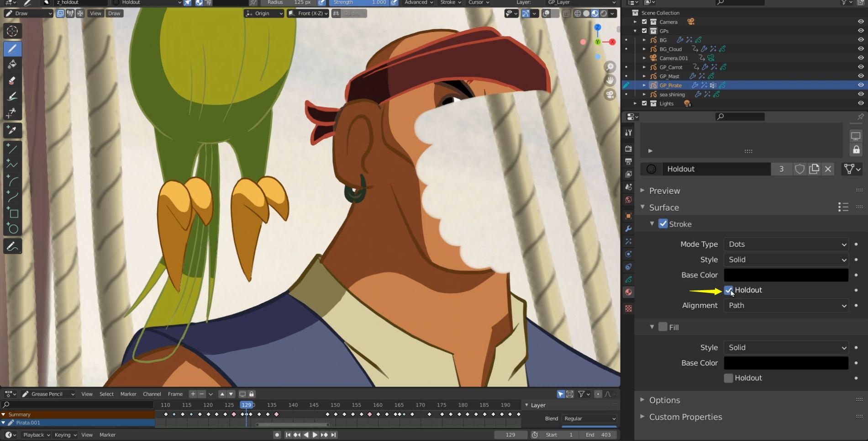Click the Stroke Base Color swatch
Image resolution: width=868 pixels, height=441 pixels.
click(786, 275)
